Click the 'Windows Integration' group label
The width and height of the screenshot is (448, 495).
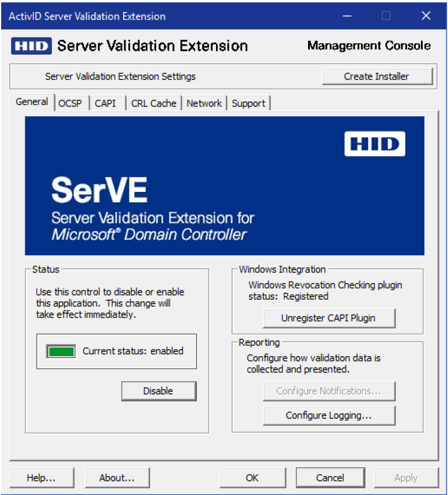coord(282,269)
